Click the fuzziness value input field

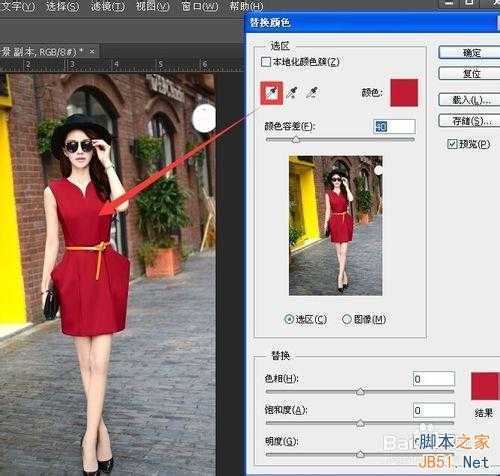tap(394, 127)
